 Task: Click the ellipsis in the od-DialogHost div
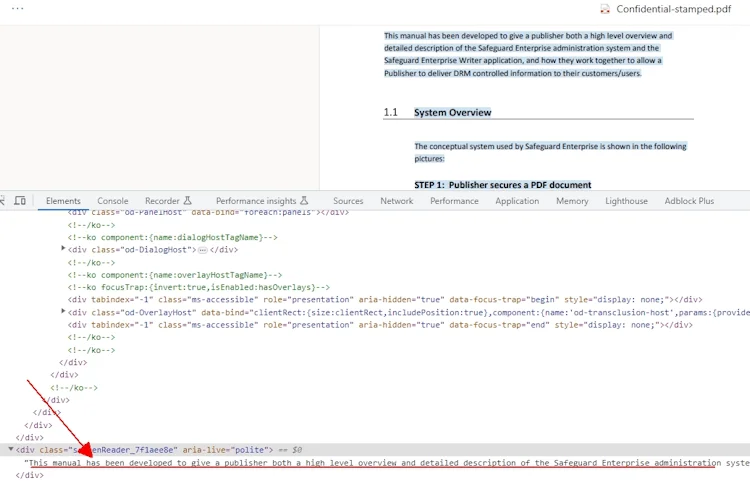pyautogui.click(x=203, y=250)
